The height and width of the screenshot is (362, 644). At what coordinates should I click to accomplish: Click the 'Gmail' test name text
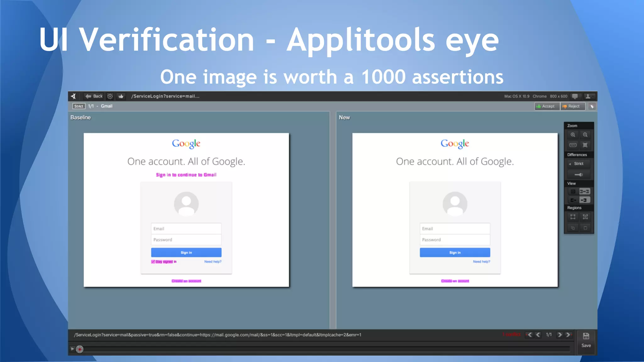click(x=107, y=106)
